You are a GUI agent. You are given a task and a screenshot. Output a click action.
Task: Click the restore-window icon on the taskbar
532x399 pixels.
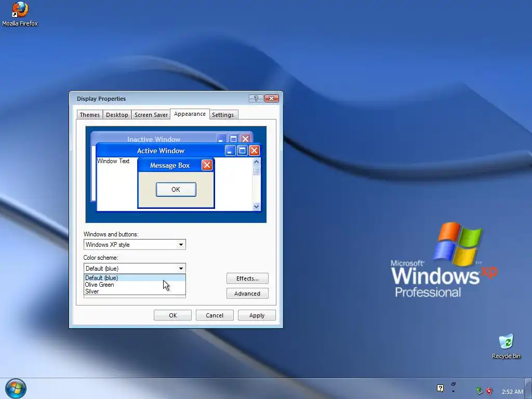[x=453, y=384]
